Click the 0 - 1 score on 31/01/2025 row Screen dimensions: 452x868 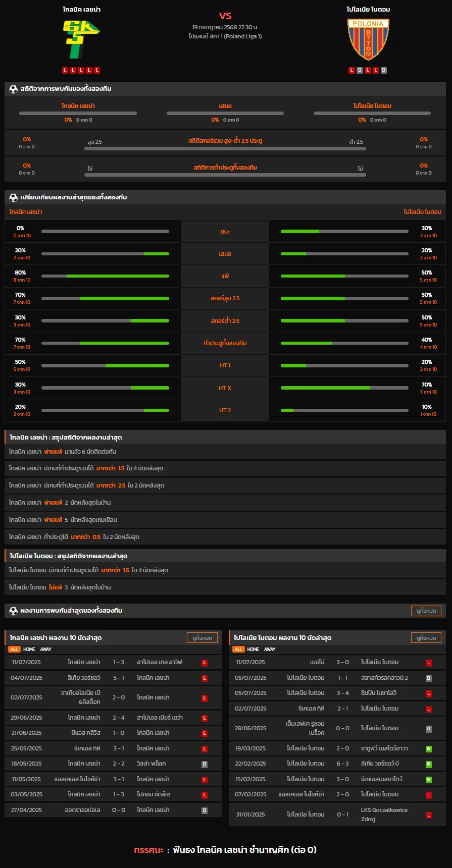point(343,815)
